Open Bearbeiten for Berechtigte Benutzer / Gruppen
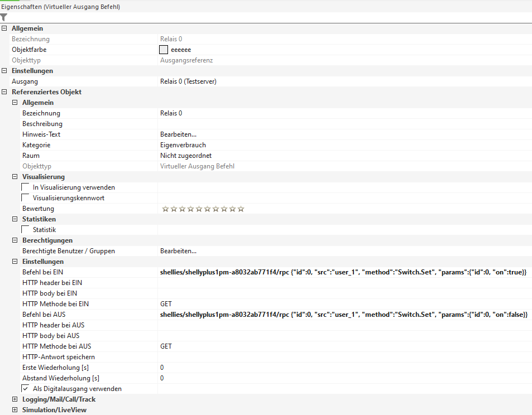This screenshot has width=532, height=415. coord(178,251)
